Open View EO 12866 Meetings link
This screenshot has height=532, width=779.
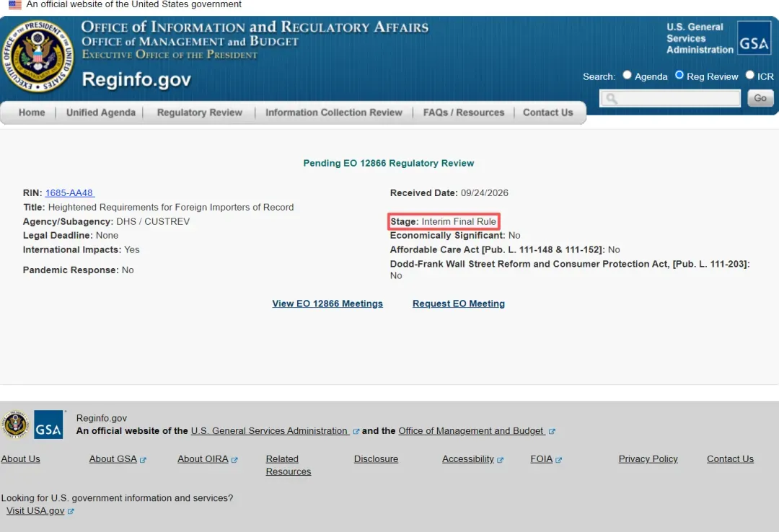click(327, 303)
